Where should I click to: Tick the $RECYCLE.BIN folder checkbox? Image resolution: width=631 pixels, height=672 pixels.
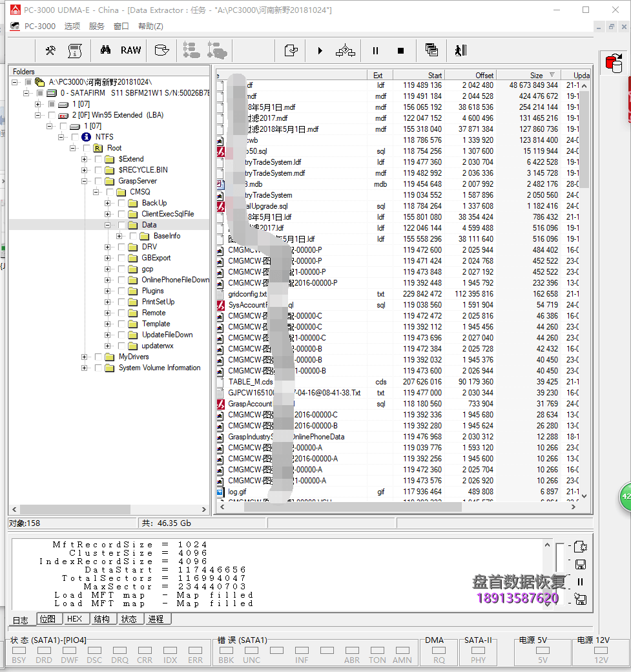[x=98, y=170]
